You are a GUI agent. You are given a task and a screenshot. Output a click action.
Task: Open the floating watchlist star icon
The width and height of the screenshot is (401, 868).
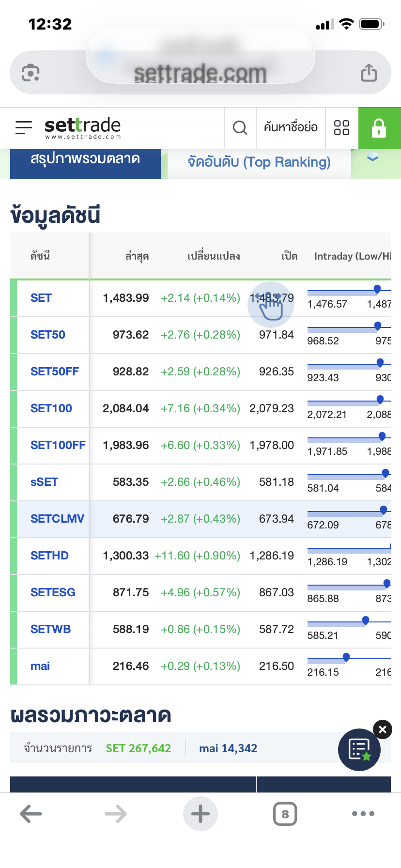pos(359,749)
